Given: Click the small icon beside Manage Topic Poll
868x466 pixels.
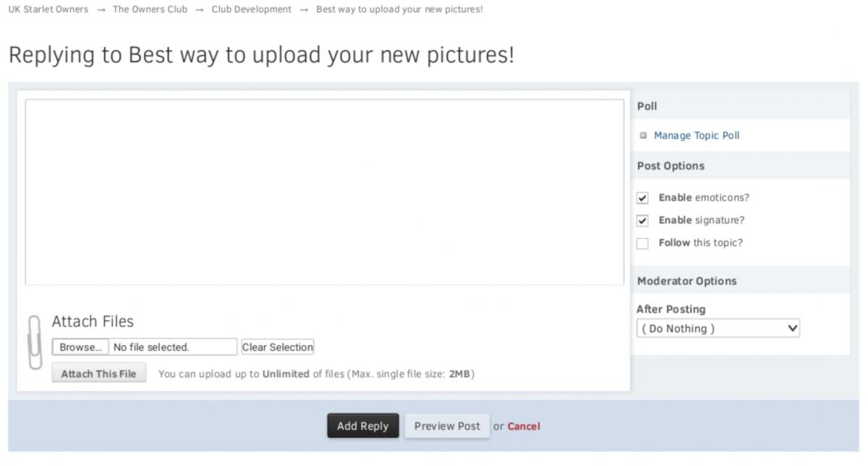Looking at the screenshot, I should [x=644, y=135].
